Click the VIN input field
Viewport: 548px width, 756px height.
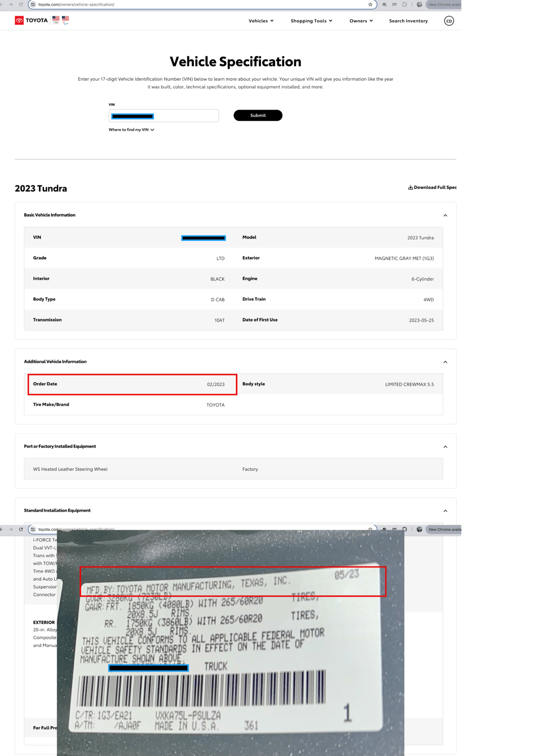tap(164, 116)
